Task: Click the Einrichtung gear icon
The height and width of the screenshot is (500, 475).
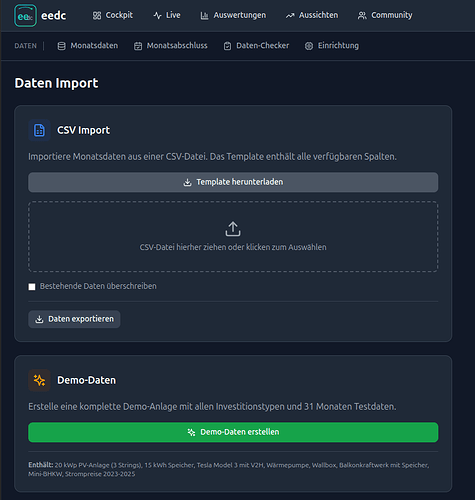Action: [x=309, y=46]
